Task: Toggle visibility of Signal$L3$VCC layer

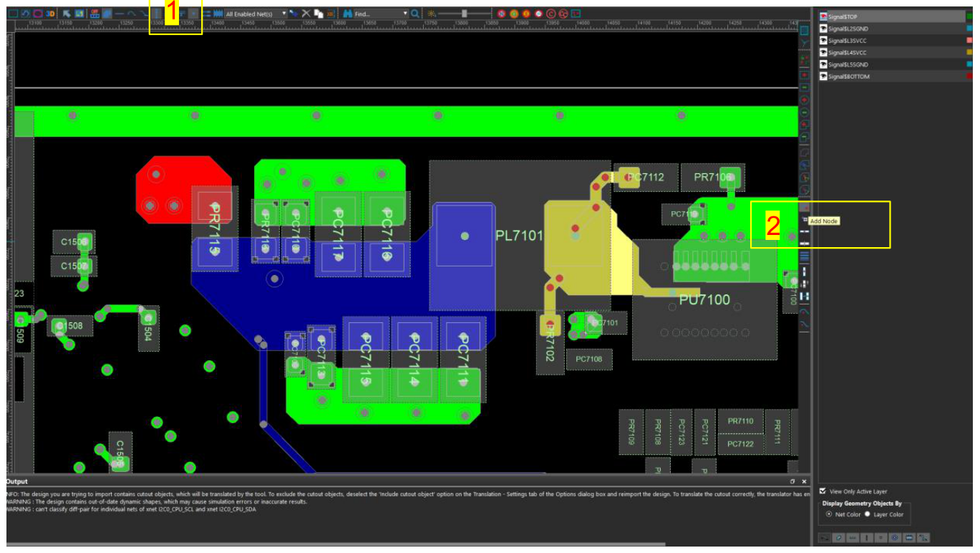Action: click(x=823, y=41)
